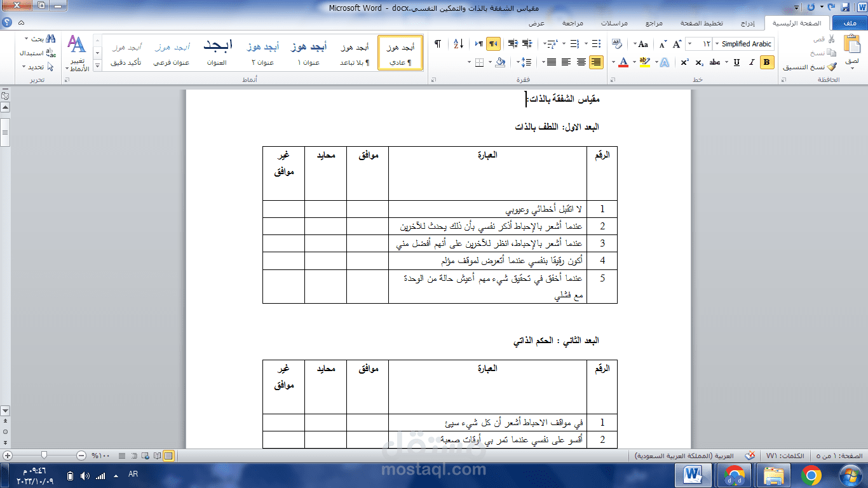
Task: Toggle Show/Hide paragraph marks (¶)
Action: click(x=438, y=44)
